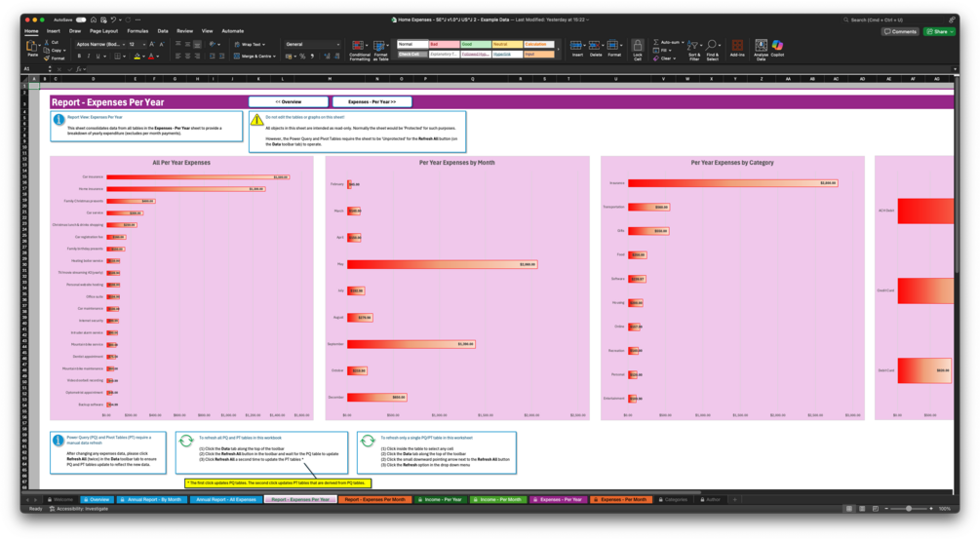
Task: Click the Format painter brush icon
Action: click(x=47, y=58)
